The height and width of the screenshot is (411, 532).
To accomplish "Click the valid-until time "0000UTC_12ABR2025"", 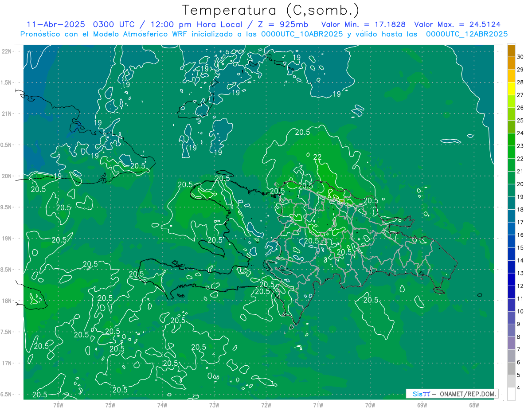I will click(466, 34).
